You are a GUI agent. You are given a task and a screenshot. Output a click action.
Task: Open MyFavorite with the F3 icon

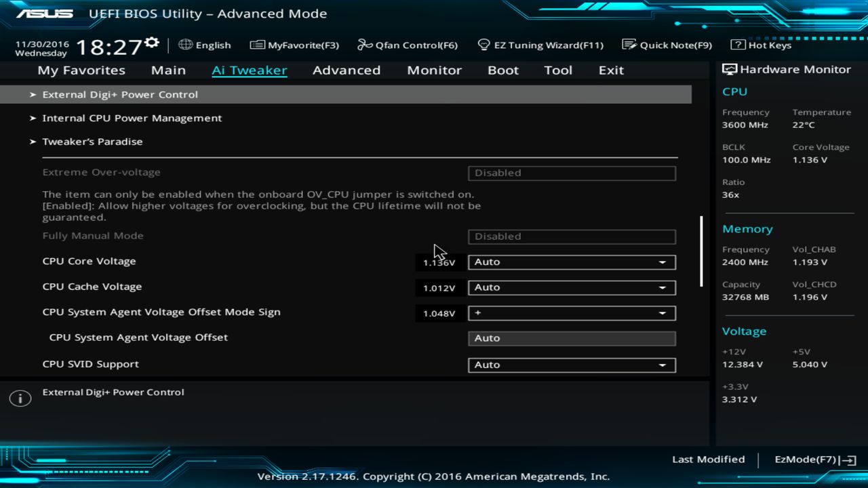click(x=294, y=45)
